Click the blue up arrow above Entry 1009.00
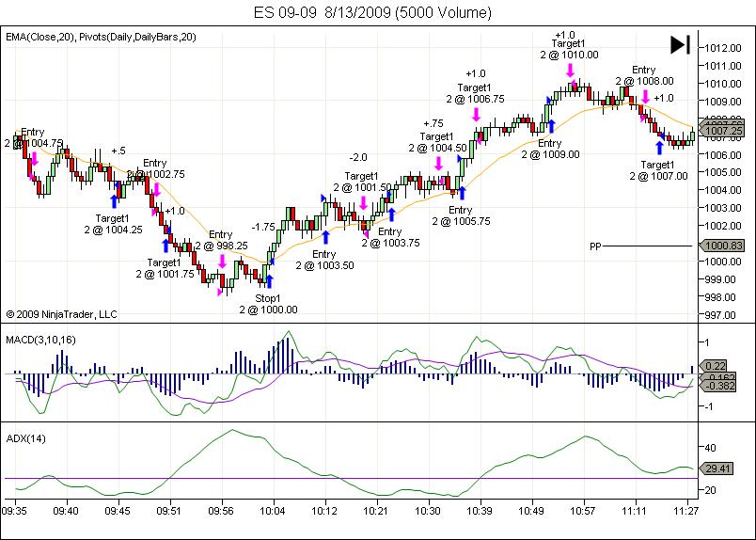Image resolution: width=756 pixels, height=540 pixels. pyautogui.click(x=552, y=126)
